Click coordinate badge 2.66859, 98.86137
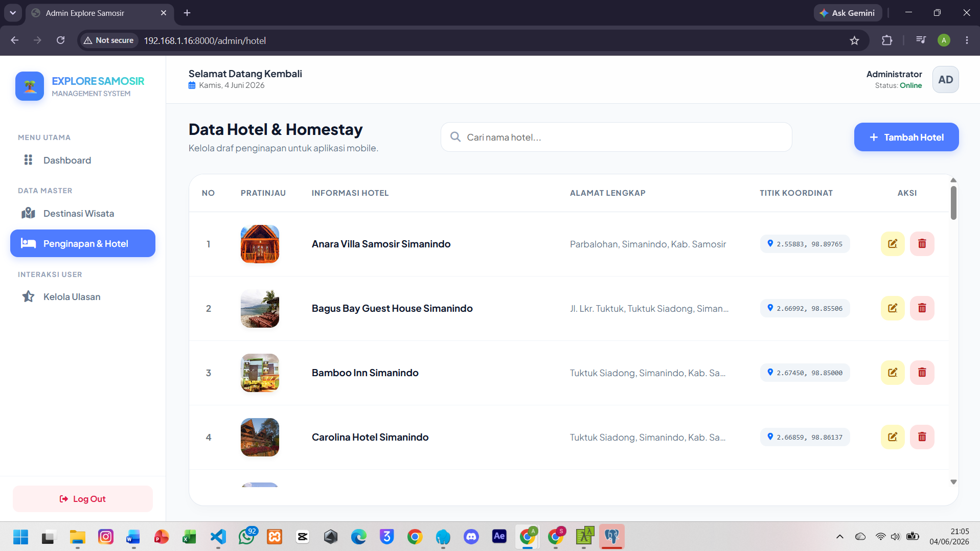This screenshot has width=980, height=551. [805, 437]
